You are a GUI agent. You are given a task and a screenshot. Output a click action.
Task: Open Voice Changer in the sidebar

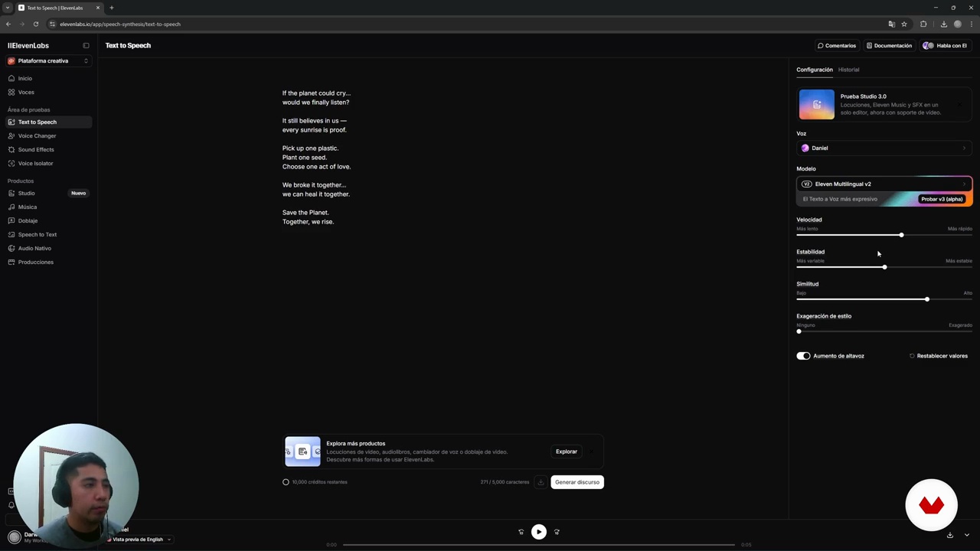49,135
